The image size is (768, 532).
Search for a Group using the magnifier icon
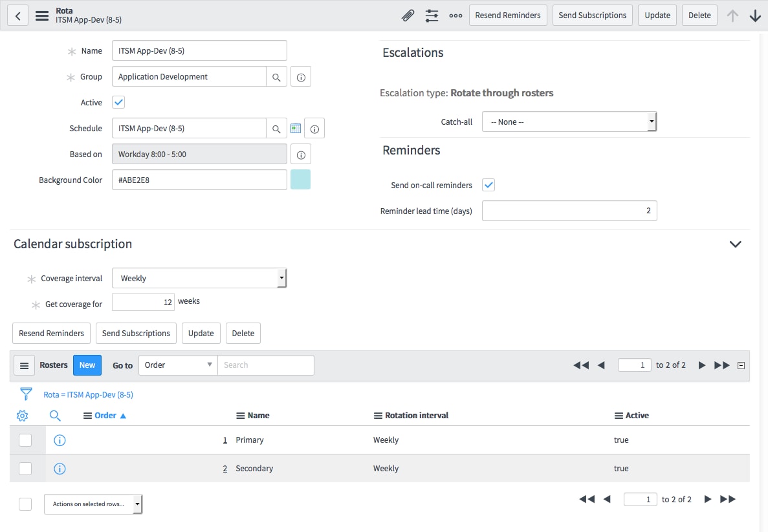(277, 76)
